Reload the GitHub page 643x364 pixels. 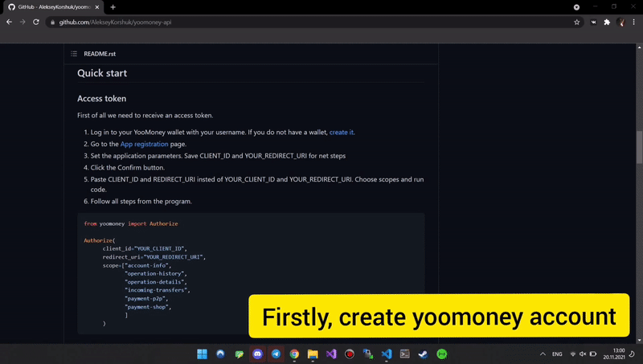point(36,22)
